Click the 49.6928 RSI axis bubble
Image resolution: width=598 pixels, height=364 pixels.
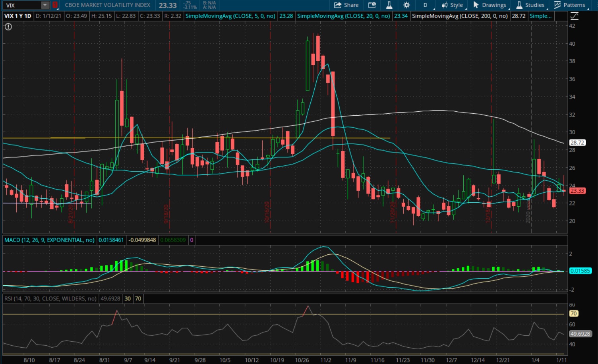tap(581, 334)
